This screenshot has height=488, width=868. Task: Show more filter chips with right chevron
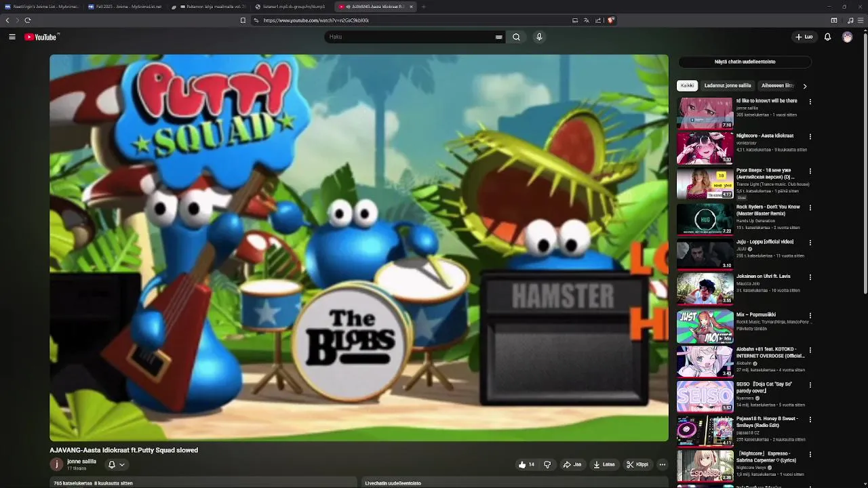(x=805, y=86)
